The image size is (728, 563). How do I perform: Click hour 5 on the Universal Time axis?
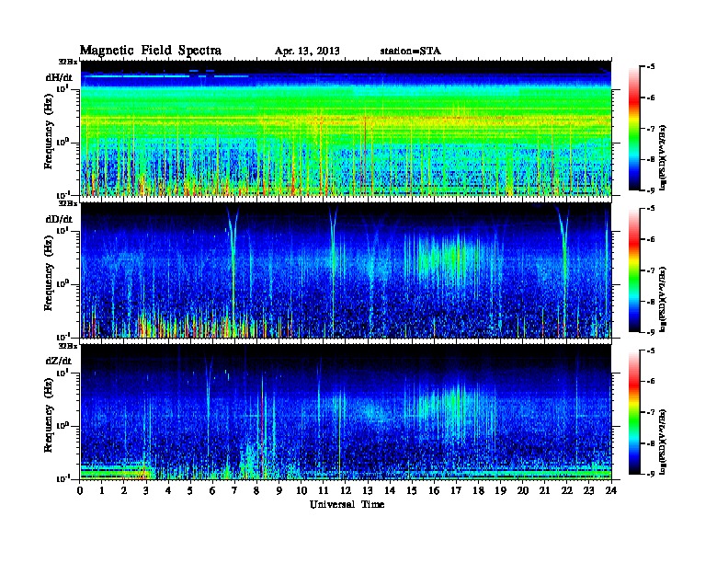click(190, 490)
